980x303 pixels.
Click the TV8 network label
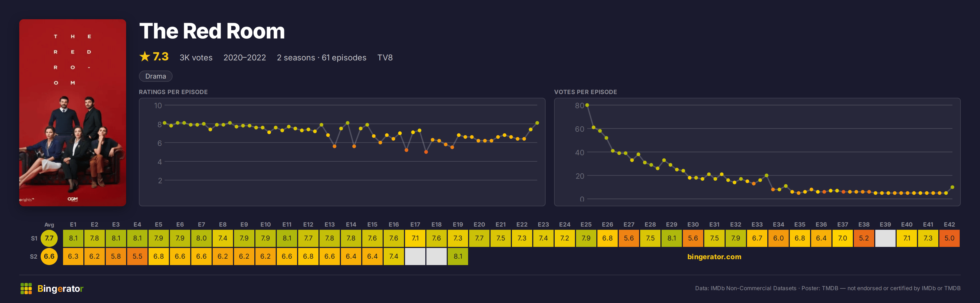click(x=385, y=57)
